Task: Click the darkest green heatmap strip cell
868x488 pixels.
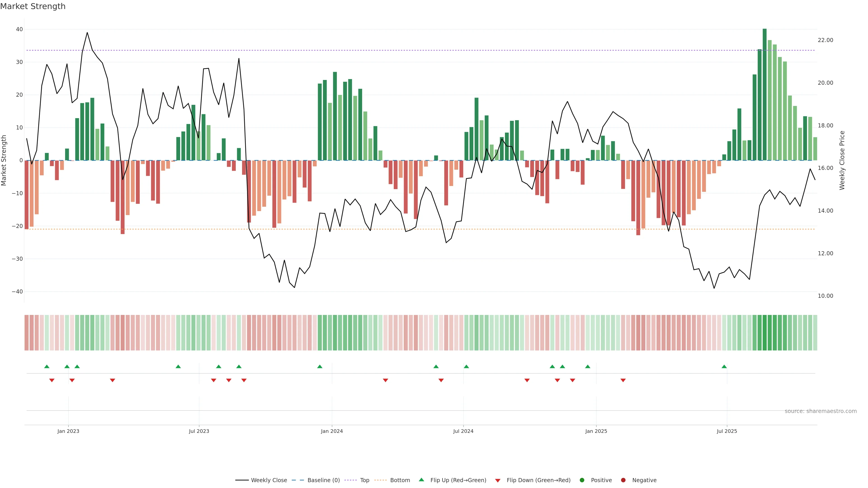Action: 764,332
